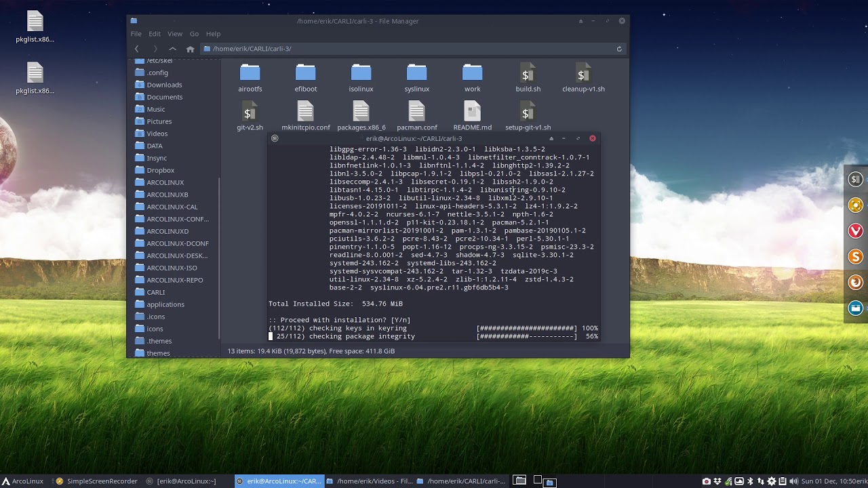The image size is (868, 488).
Task: Switch to SimpleScreenRecorder in the taskbar
Action: [x=97, y=481]
